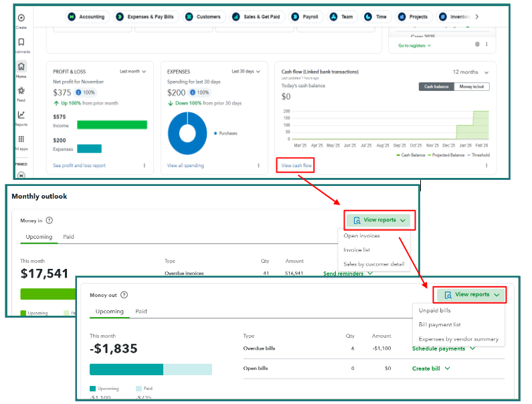The width and height of the screenshot is (532, 404).
Task: Select Unpaid bills from the reports menu
Action: 434,310
